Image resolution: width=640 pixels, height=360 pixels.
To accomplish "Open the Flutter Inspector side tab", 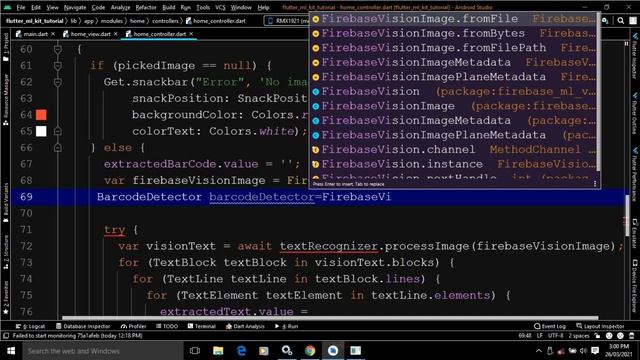I will 635,56.
